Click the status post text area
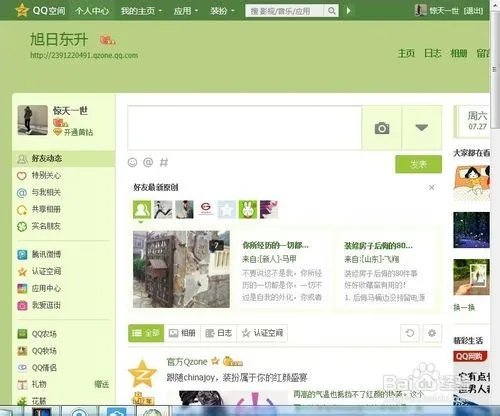500x416 pixels. pyautogui.click(x=245, y=128)
